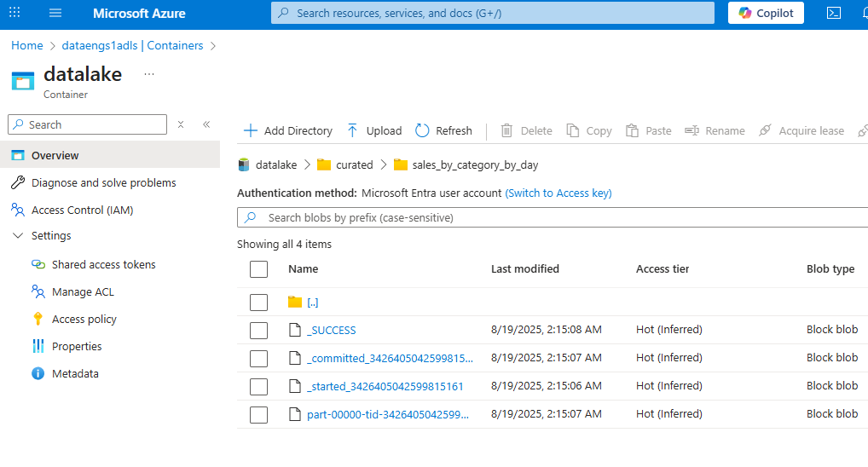The width and height of the screenshot is (868, 467).
Task: Check the _committed file row checkbox
Action: tap(258, 359)
